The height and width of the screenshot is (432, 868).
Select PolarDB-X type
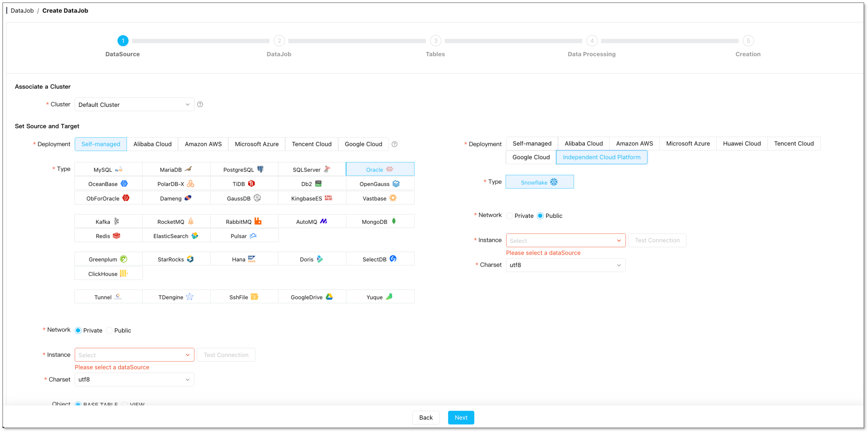[176, 184]
